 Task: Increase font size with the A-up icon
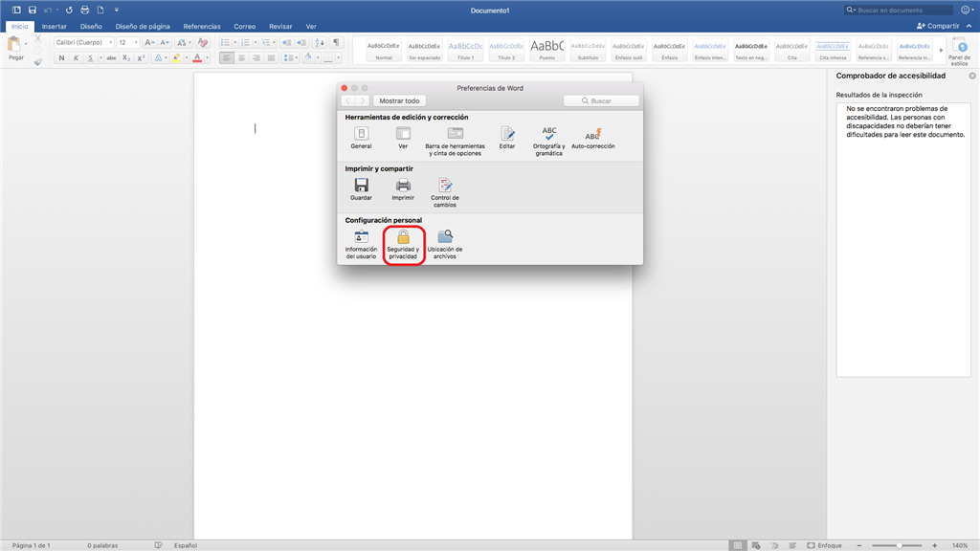(x=149, y=42)
